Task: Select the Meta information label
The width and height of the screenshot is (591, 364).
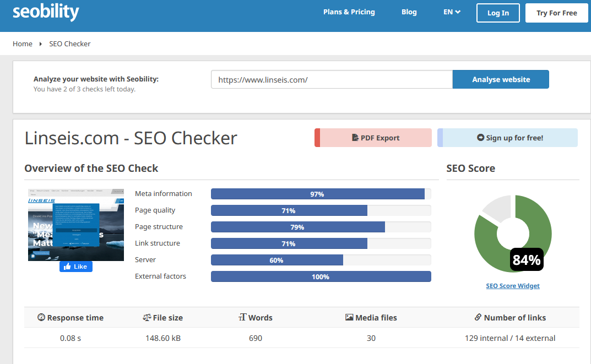Action: (x=163, y=194)
